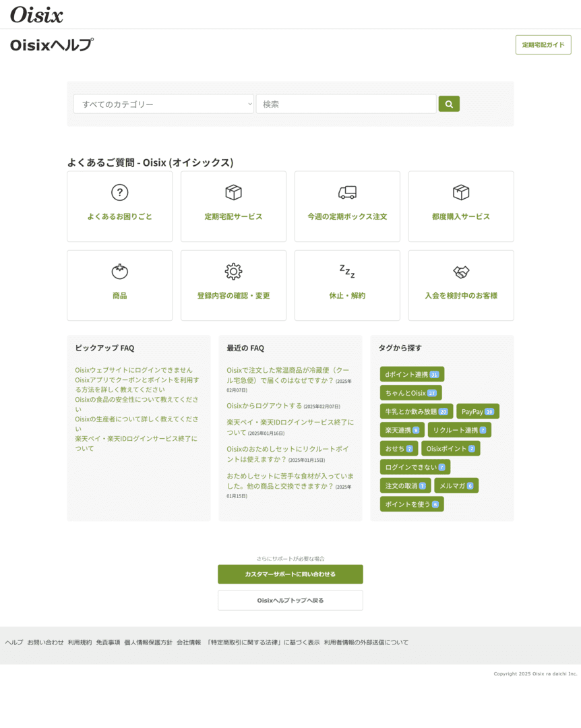Click the Oisixヘルプ page heading
This screenshot has width=581, height=728.
pos(51,45)
